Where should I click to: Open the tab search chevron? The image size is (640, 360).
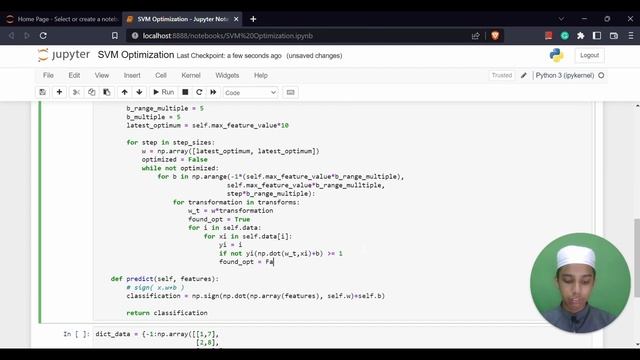click(x=561, y=19)
